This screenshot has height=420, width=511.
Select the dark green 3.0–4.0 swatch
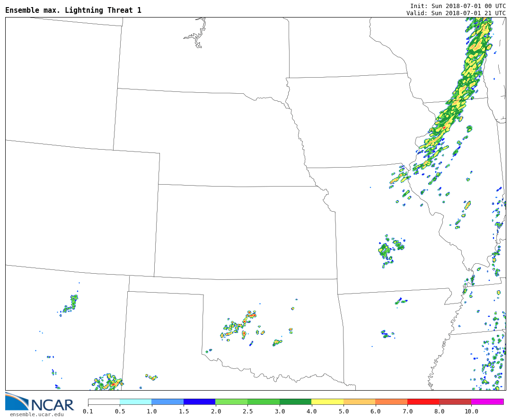tap(296, 402)
